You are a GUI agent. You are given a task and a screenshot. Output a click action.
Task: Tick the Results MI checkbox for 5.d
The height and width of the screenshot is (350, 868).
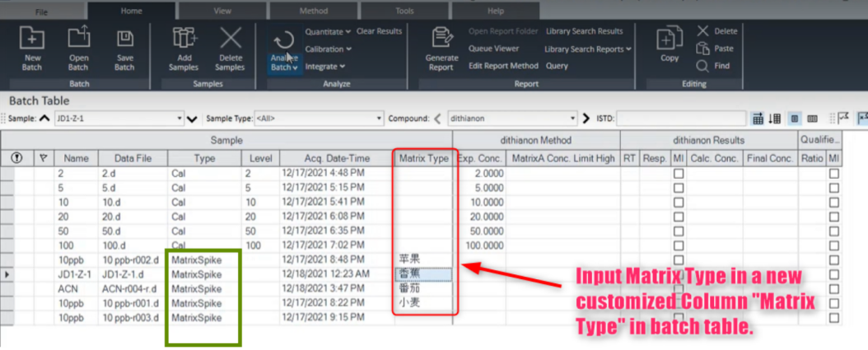[x=678, y=188]
